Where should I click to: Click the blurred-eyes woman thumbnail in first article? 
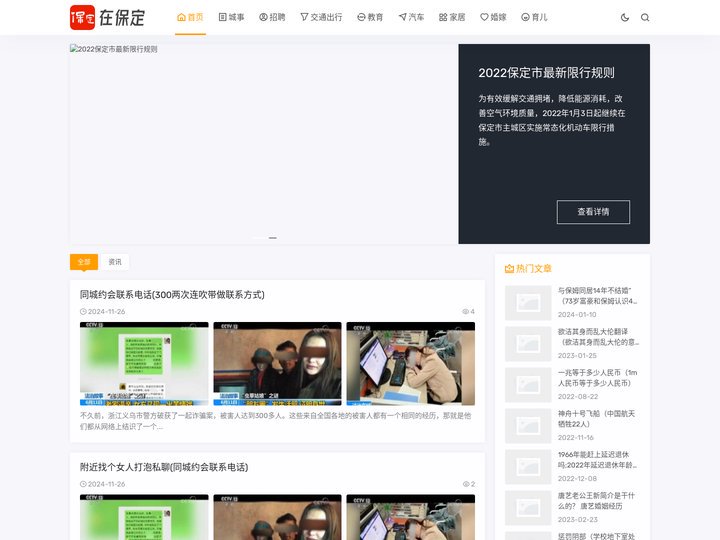point(277,364)
